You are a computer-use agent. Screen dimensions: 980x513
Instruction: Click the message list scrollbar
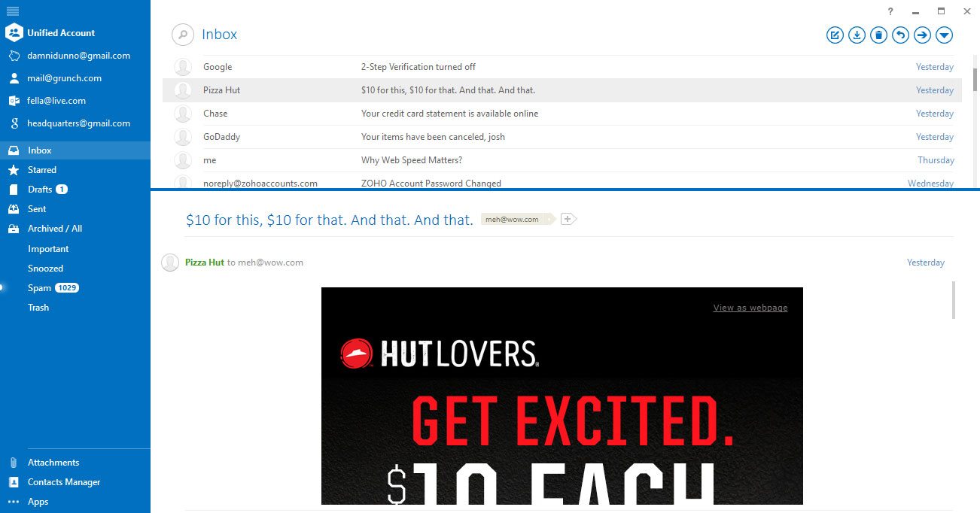(975, 79)
